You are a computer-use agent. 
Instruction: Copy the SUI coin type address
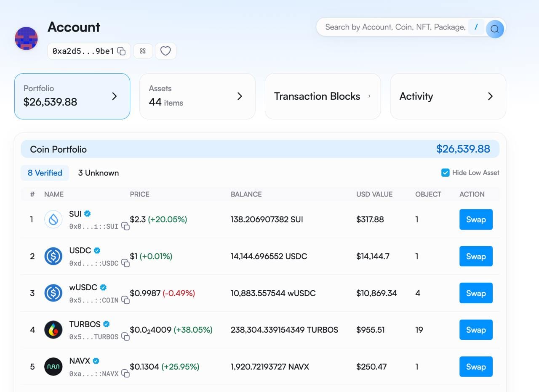(x=125, y=226)
